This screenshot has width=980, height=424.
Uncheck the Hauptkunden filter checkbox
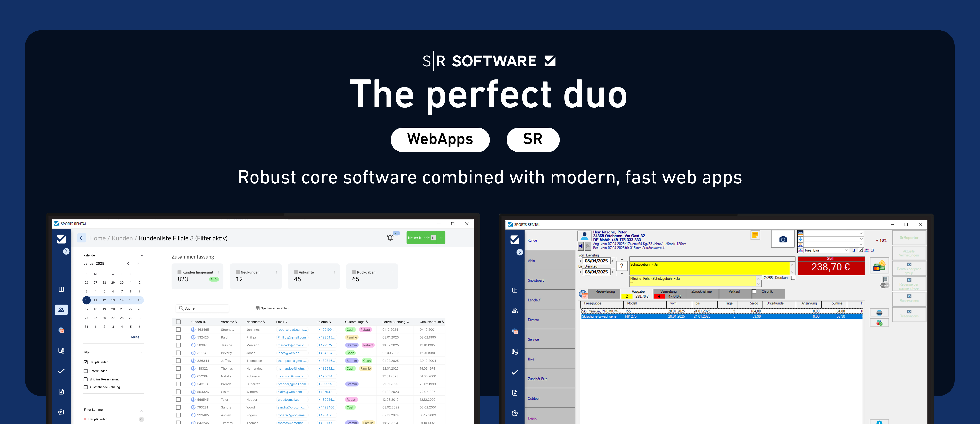pos(86,362)
